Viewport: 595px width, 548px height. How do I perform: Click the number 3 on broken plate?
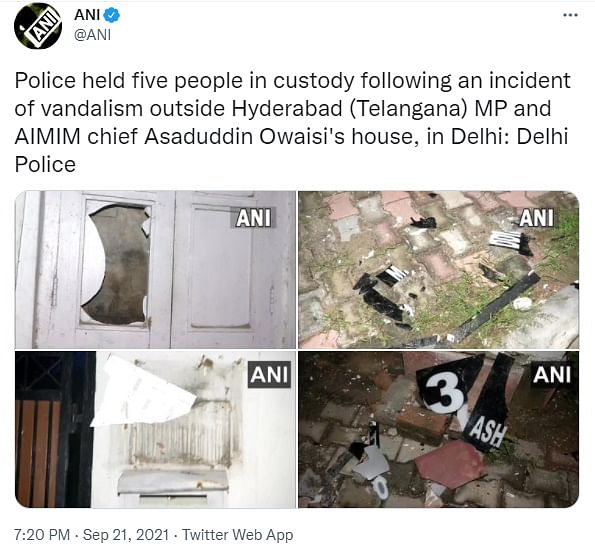click(x=445, y=394)
